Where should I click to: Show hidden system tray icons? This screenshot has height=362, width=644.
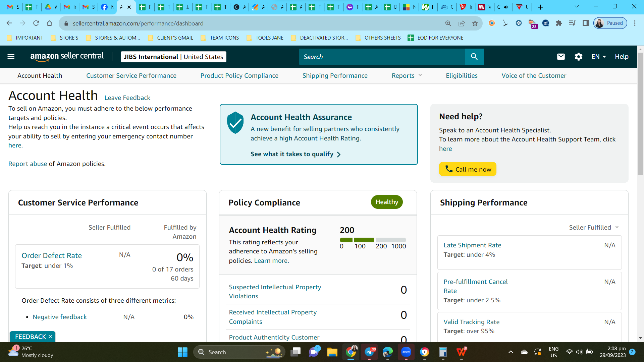(511, 352)
